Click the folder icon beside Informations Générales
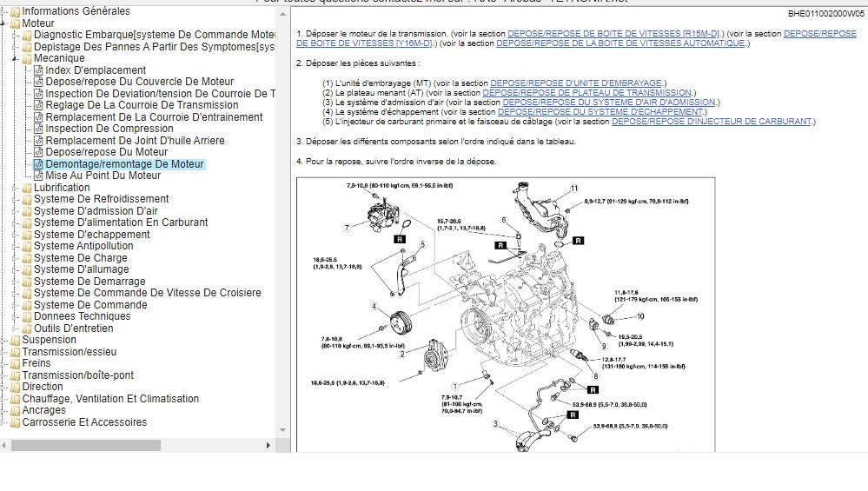 coord(15,11)
